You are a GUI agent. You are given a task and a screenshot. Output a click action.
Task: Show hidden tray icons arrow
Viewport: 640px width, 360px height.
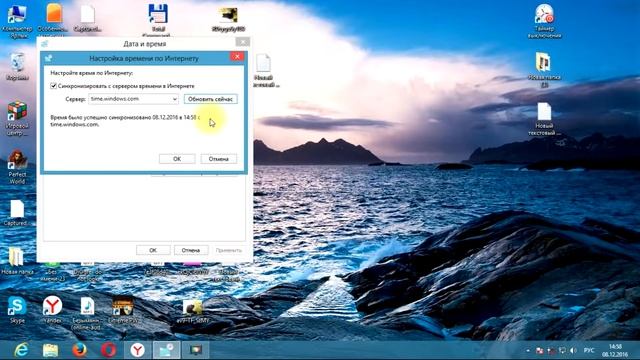527,351
